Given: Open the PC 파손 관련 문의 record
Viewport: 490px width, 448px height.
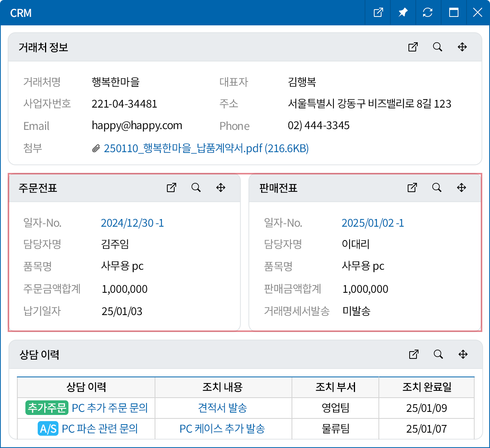Looking at the screenshot, I should pos(100,429).
